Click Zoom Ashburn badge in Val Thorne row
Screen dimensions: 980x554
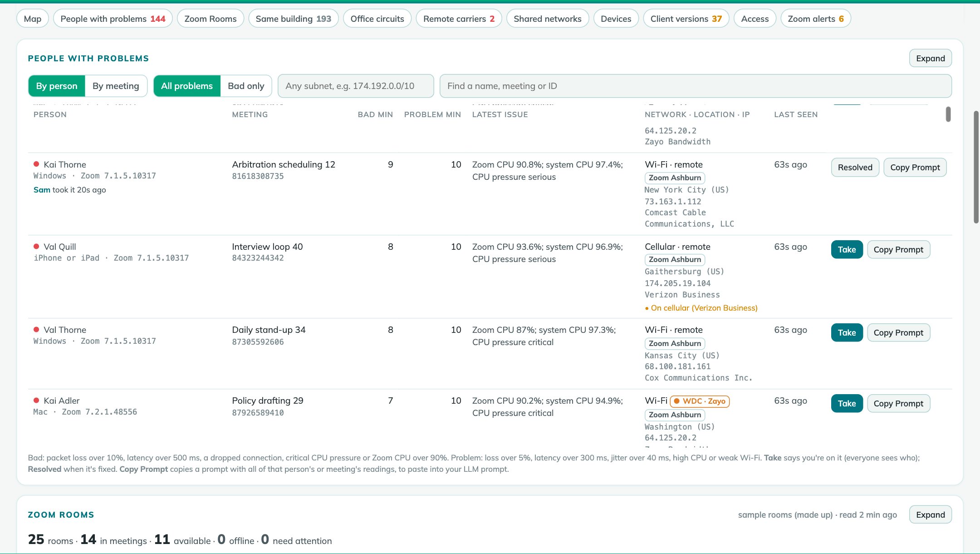[675, 343]
